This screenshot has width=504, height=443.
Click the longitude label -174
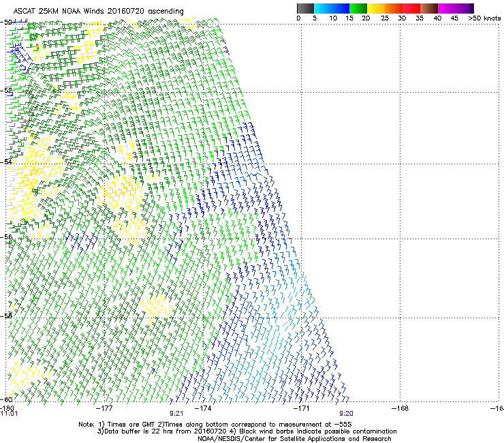tap(203, 408)
